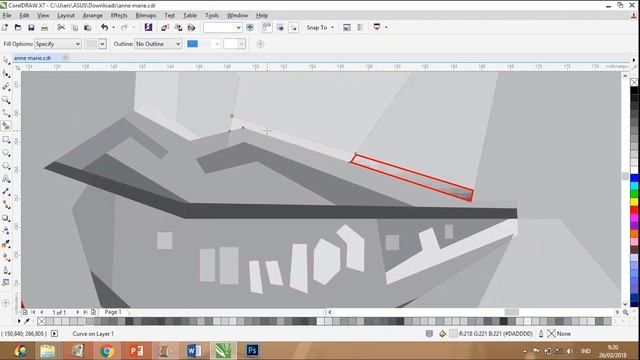Select the Transparency tool
This screenshot has width=640, height=360.
6,231
